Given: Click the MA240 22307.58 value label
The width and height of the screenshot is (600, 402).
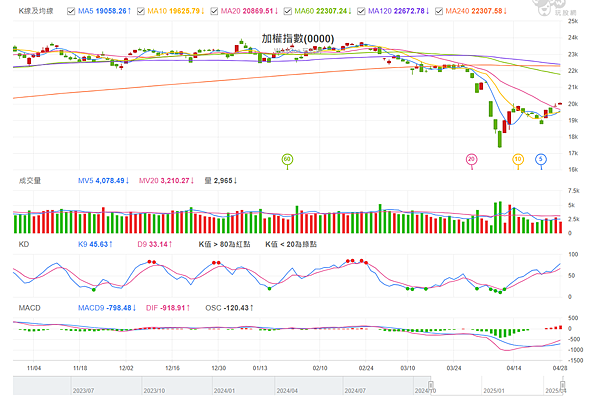Looking at the screenshot, I should (476, 11).
